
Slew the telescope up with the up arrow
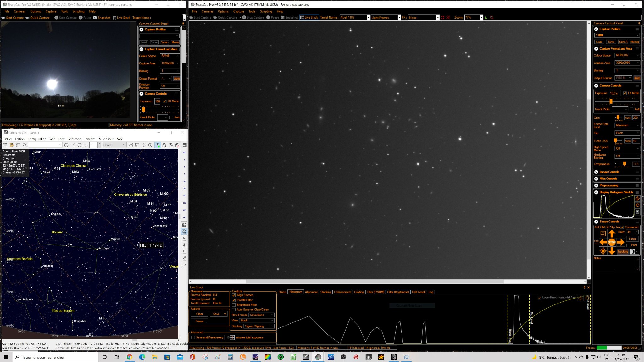(612, 233)
